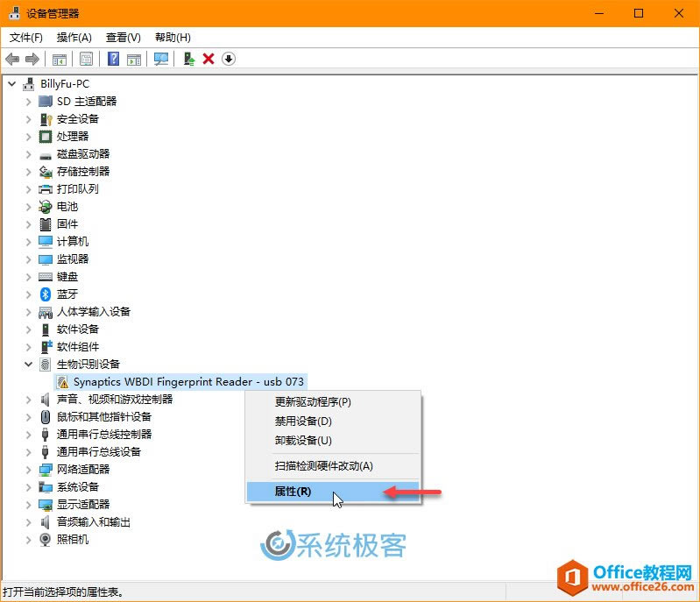The width and height of the screenshot is (700, 602).
Task: Choose 卸载设备(U) from context menu
Action: (333, 441)
